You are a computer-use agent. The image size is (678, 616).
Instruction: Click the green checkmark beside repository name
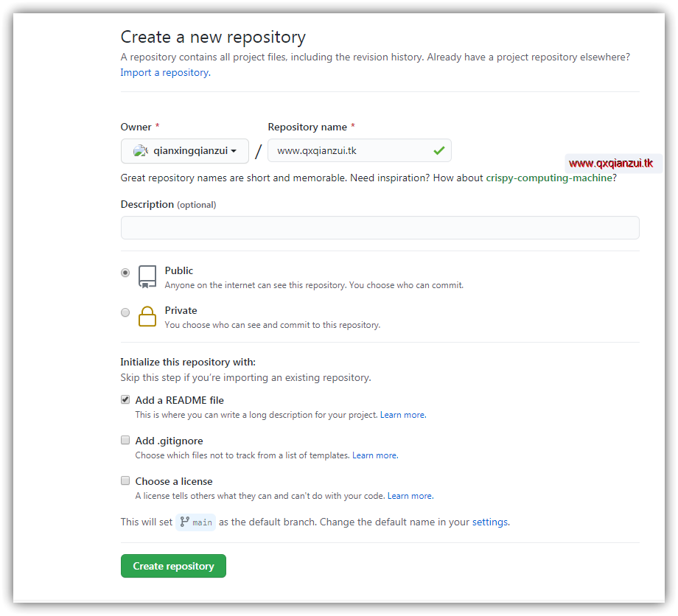pyautogui.click(x=439, y=150)
